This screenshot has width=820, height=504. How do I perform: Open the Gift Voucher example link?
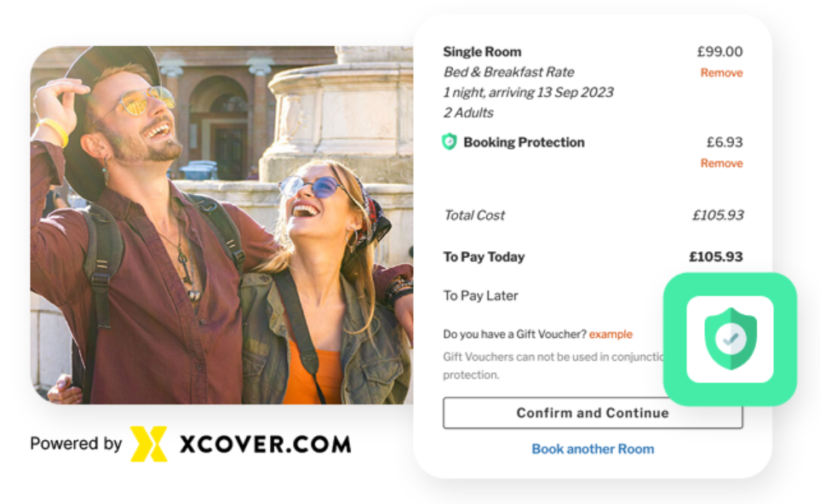point(611,334)
